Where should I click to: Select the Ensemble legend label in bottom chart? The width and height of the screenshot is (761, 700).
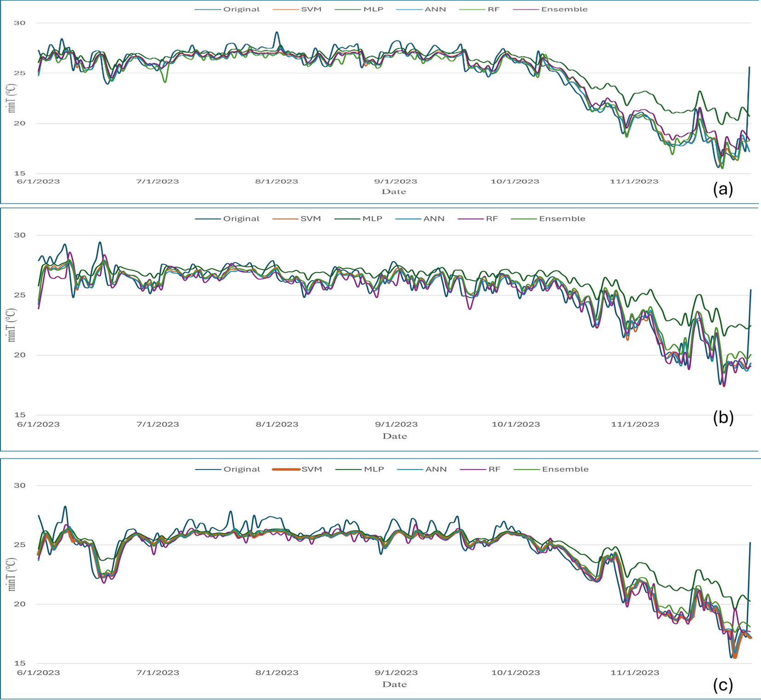point(565,469)
